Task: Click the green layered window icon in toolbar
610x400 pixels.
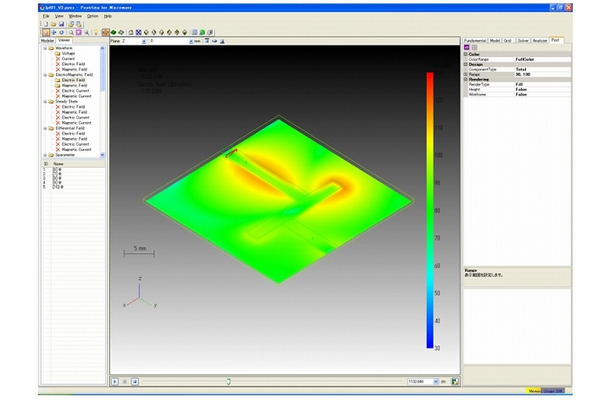Action: tap(202, 33)
